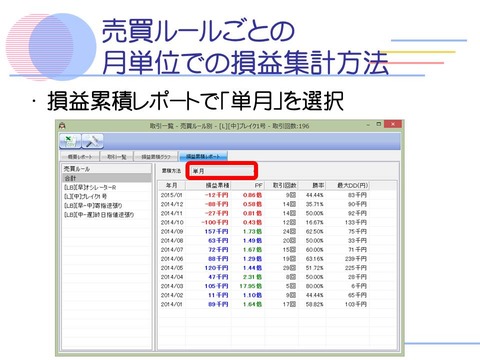The width and height of the screenshot is (480, 360).
Task: Click the 2014/12 row date cell
Action: pos(172,204)
